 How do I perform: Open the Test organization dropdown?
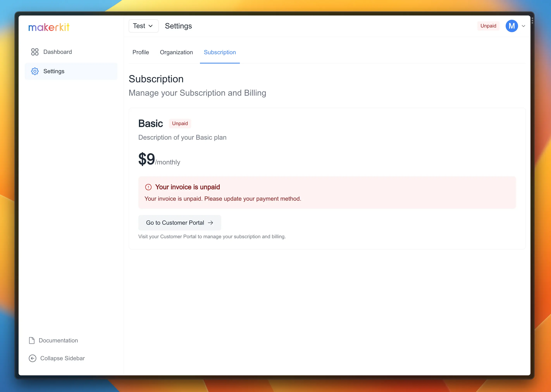click(x=143, y=26)
